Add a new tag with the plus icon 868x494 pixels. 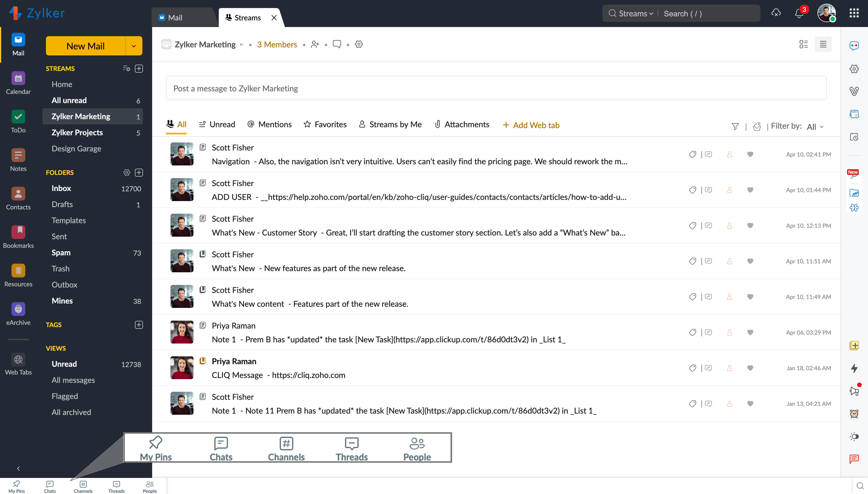[x=139, y=325]
